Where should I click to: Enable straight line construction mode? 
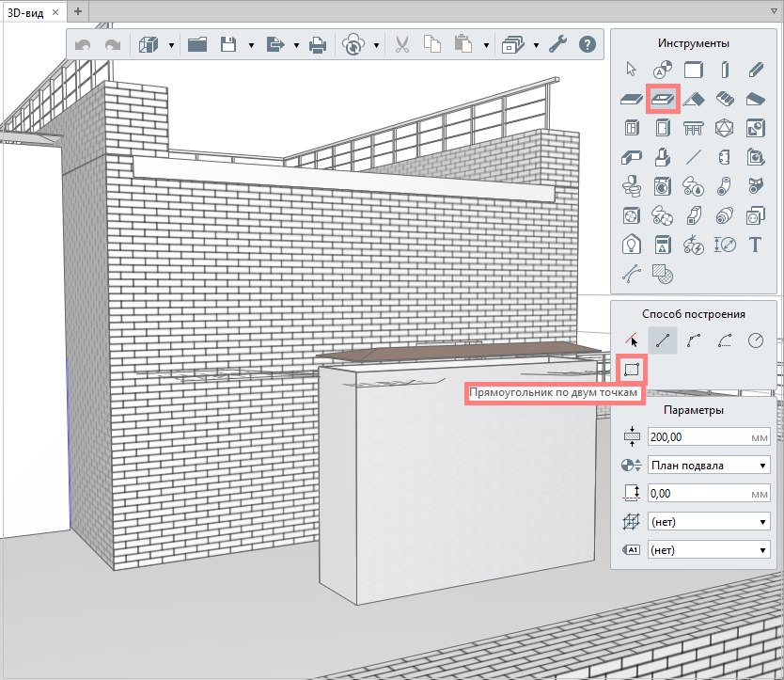(x=663, y=340)
